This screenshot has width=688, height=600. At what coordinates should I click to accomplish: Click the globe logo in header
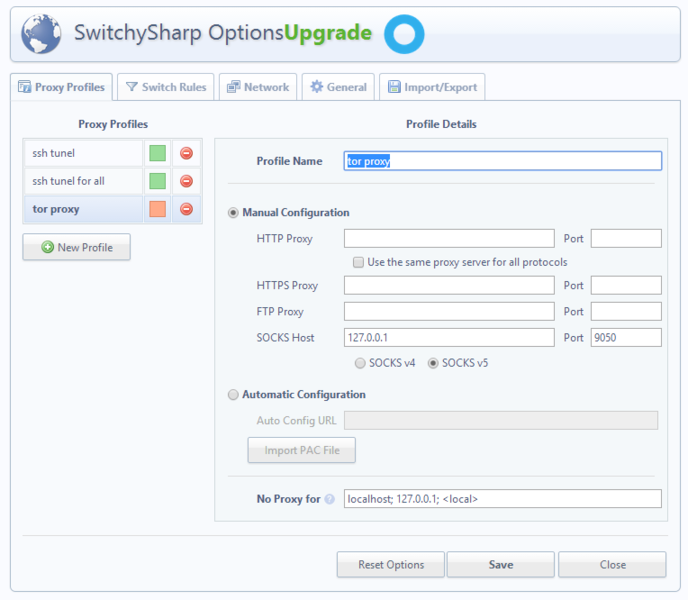(42, 34)
